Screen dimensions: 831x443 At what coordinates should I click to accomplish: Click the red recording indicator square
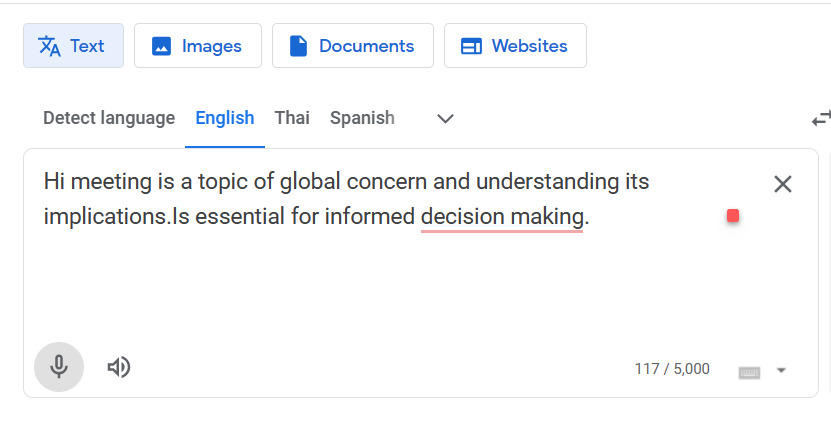coord(733,216)
